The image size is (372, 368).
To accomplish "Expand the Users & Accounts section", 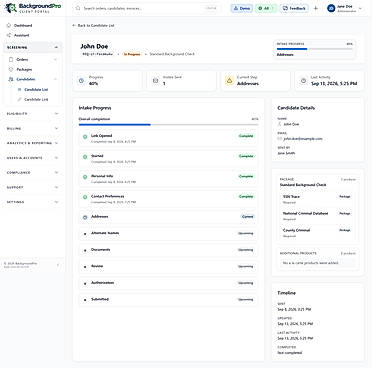I will (x=33, y=158).
